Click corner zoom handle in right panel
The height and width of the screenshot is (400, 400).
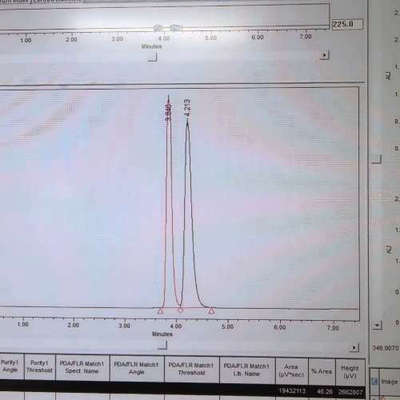click(376, 160)
